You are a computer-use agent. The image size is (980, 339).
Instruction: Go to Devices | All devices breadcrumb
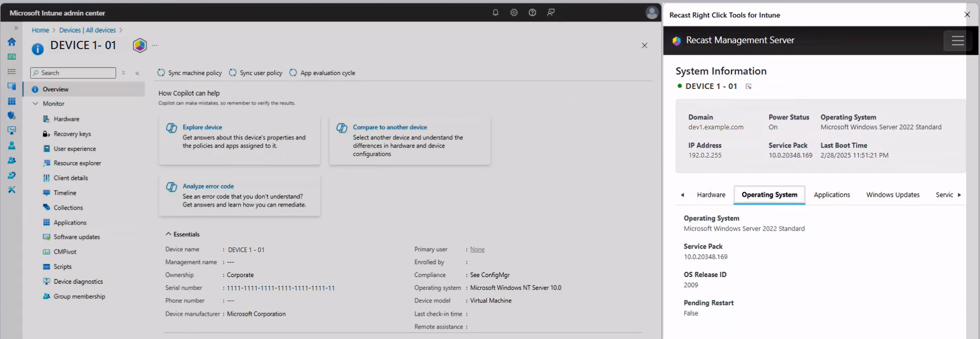coord(87,30)
